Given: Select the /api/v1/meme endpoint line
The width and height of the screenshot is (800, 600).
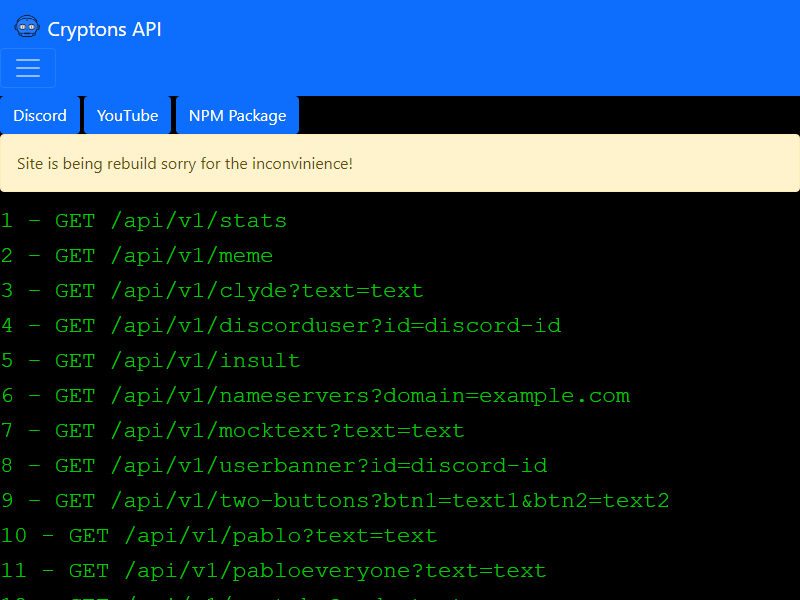Looking at the screenshot, I should 137,256.
